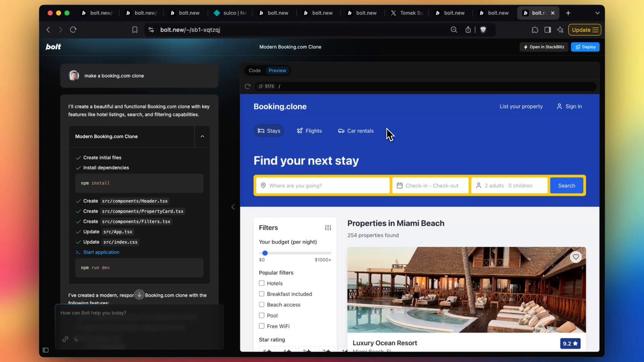This screenshot has height=362, width=644.
Task: Click the browser Update button
Action: [x=584, y=30]
